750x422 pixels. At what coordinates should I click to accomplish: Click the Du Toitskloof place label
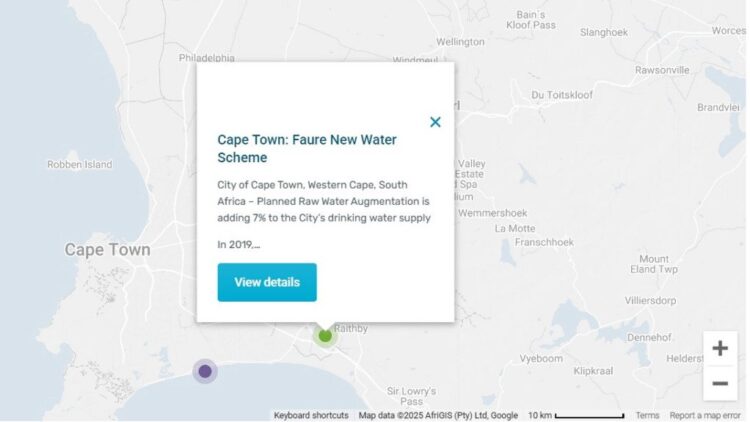click(x=565, y=95)
